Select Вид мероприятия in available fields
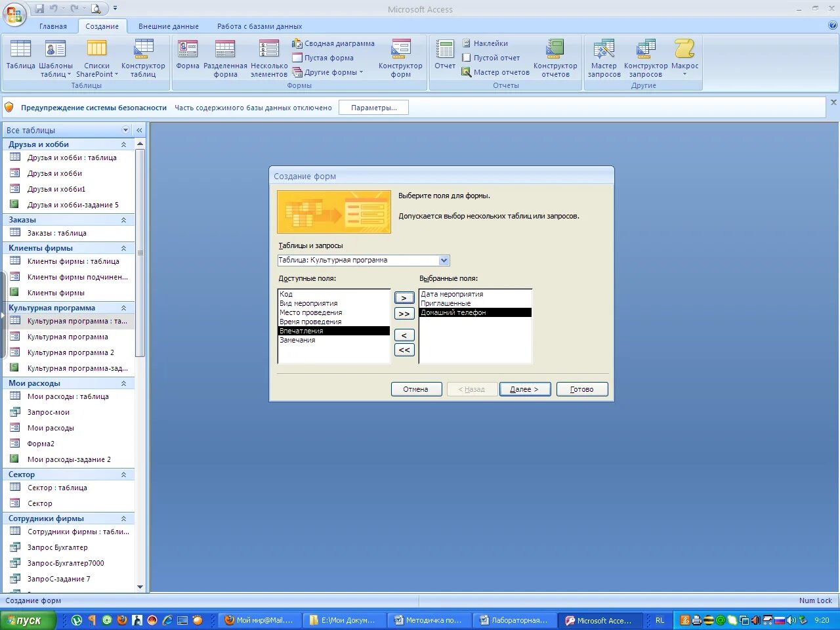Image resolution: width=840 pixels, height=630 pixels. point(334,303)
